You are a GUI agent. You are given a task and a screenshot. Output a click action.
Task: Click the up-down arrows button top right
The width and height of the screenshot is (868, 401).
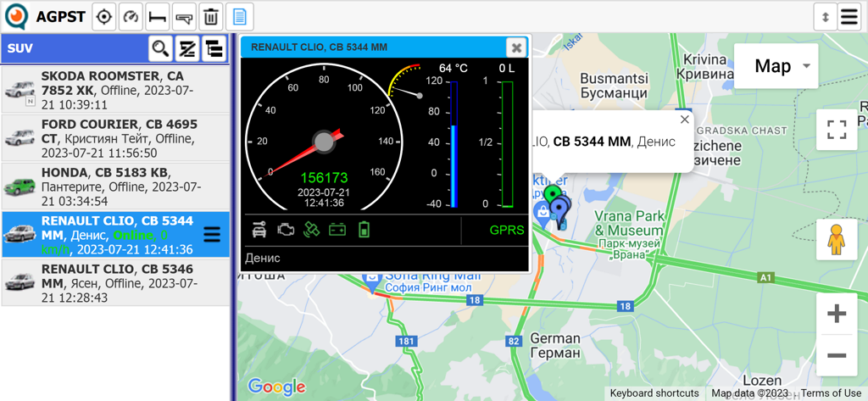click(x=826, y=17)
